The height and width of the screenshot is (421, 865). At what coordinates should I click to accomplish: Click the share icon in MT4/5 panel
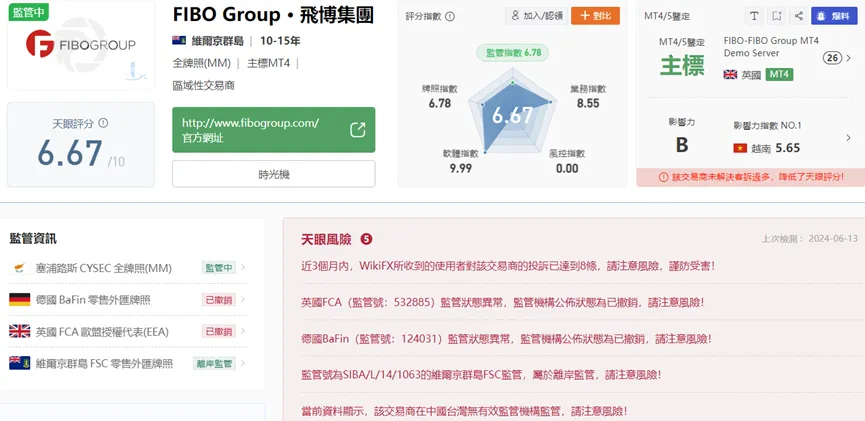799,16
